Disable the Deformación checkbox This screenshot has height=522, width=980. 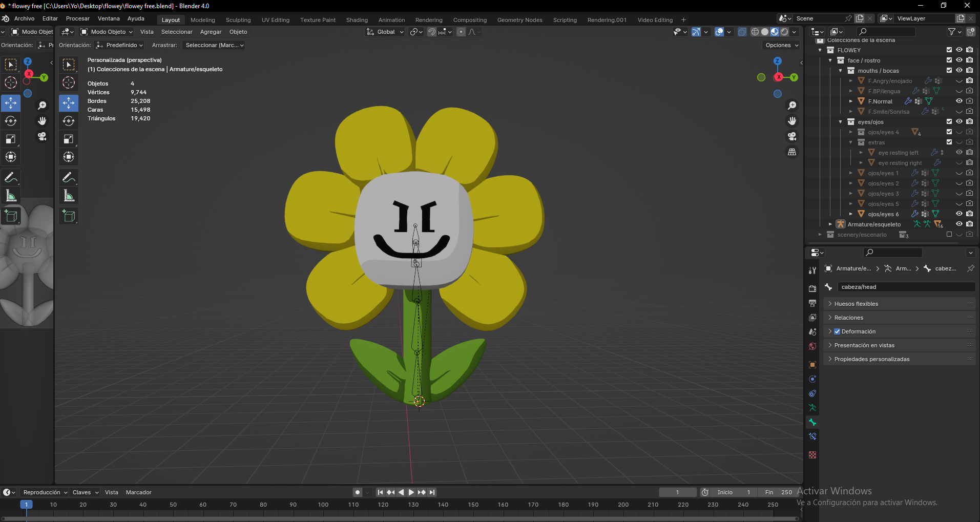(x=837, y=331)
